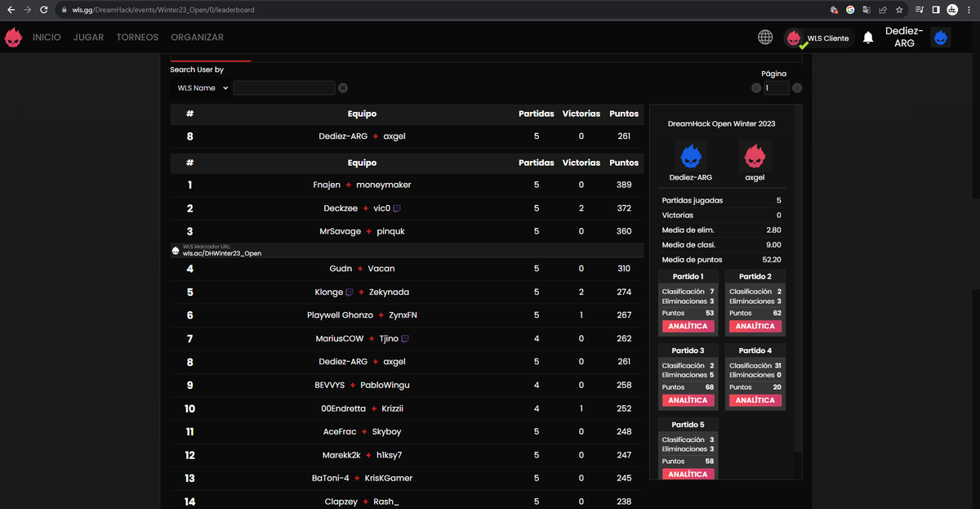The image size is (980, 509).
Task: Bookmark this page with the star icon
Action: [899, 10]
